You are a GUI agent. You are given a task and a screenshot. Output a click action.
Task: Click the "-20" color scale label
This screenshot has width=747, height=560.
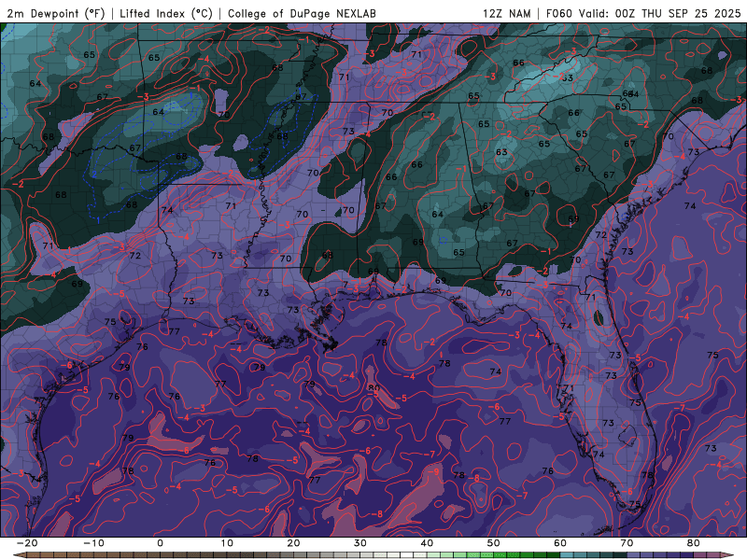pos(27,543)
